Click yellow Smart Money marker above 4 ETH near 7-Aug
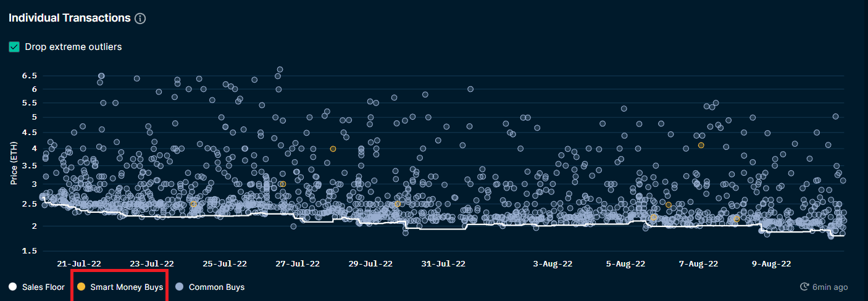This screenshot has width=868, height=301. (x=701, y=145)
